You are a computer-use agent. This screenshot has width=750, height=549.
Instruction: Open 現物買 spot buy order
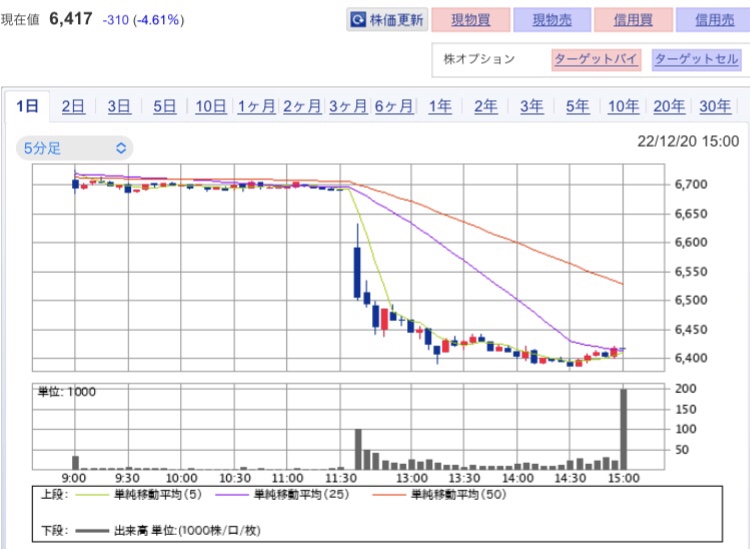click(x=471, y=20)
